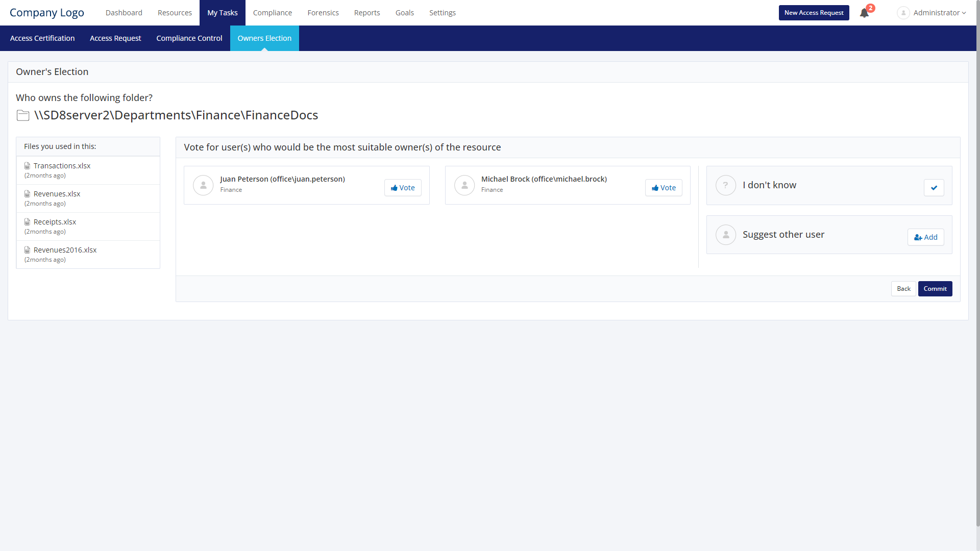The image size is (980, 551).
Task: Click the New Access Request button
Action: pos(814,13)
